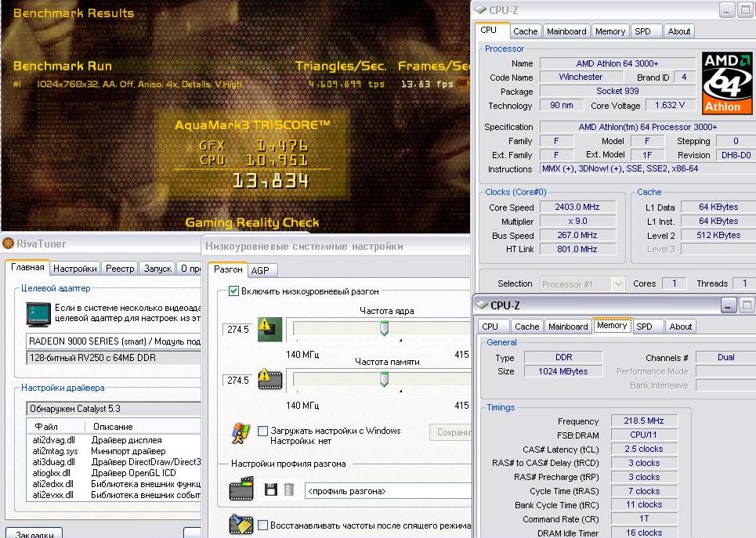Screen dimensions: 756x538
Task: Click the AMD Athlon 64 logo
Action: point(726,83)
